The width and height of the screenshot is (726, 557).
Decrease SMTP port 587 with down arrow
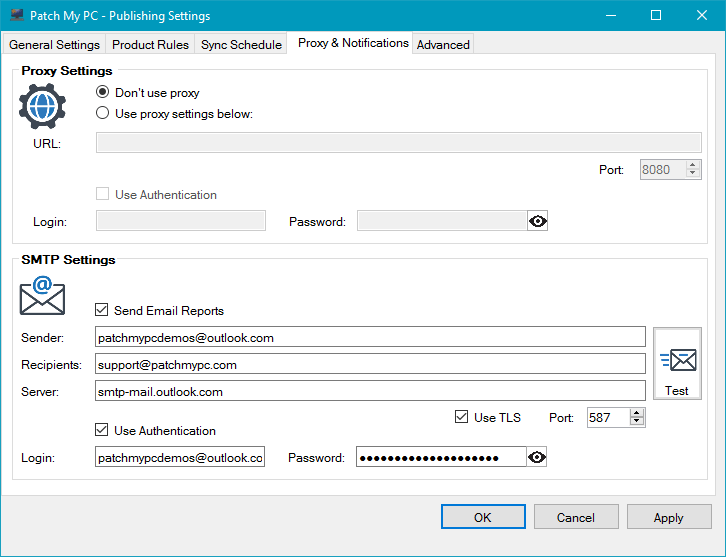tap(637, 421)
